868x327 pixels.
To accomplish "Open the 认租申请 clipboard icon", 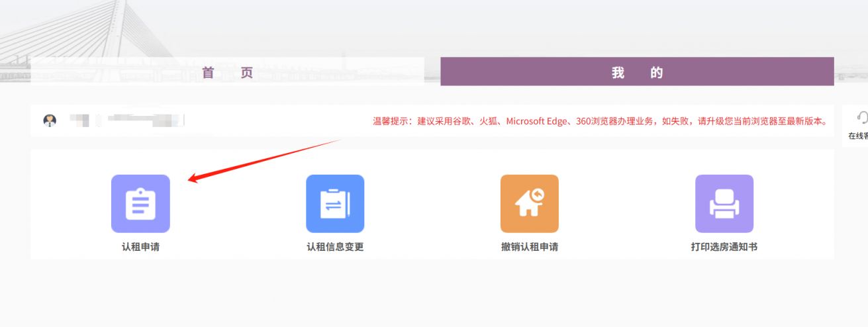I will tap(140, 204).
